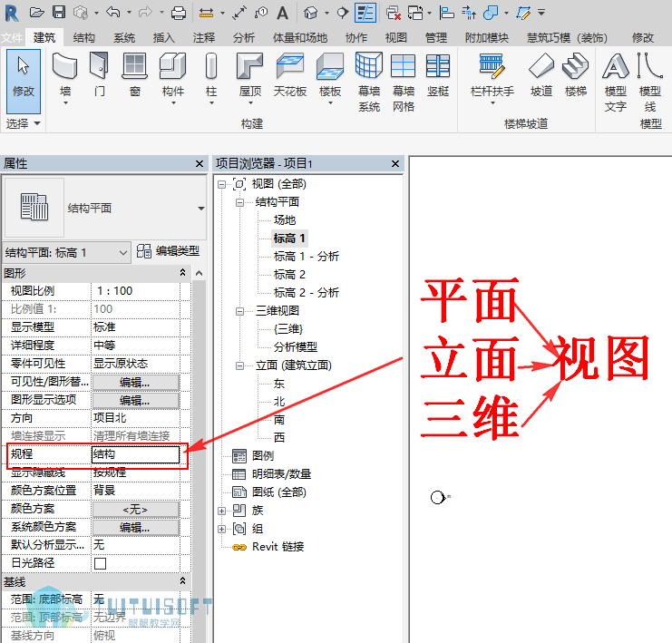The width and height of the screenshot is (672, 643).
Task: Open the Structure ribbon tab
Action: tap(84, 38)
